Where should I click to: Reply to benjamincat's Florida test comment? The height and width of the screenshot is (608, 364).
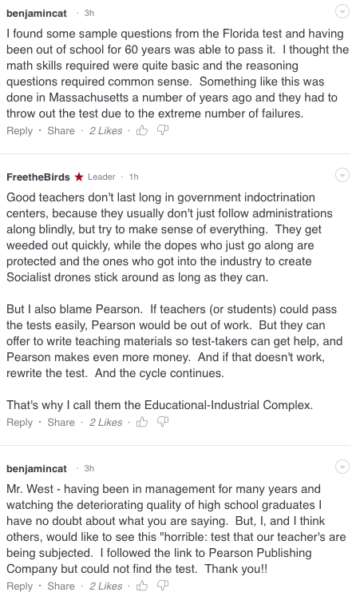(19, 131)
